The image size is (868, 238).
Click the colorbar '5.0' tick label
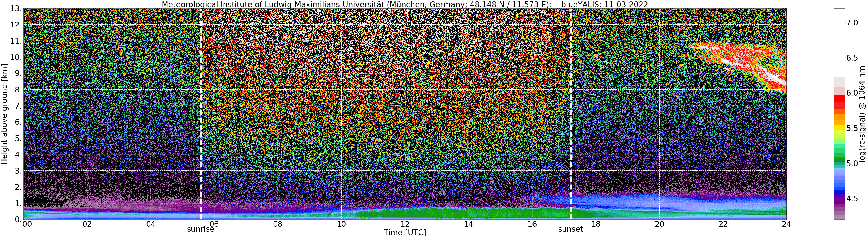[852, 163]
